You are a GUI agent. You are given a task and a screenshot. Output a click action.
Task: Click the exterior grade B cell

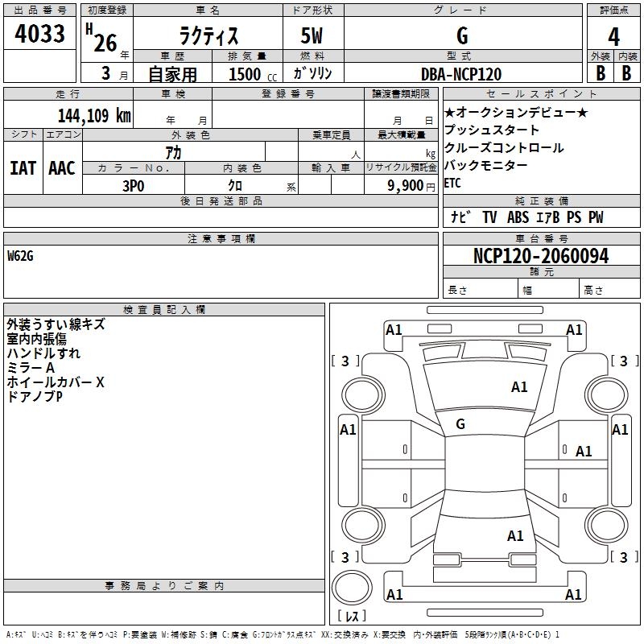(601, 73)
